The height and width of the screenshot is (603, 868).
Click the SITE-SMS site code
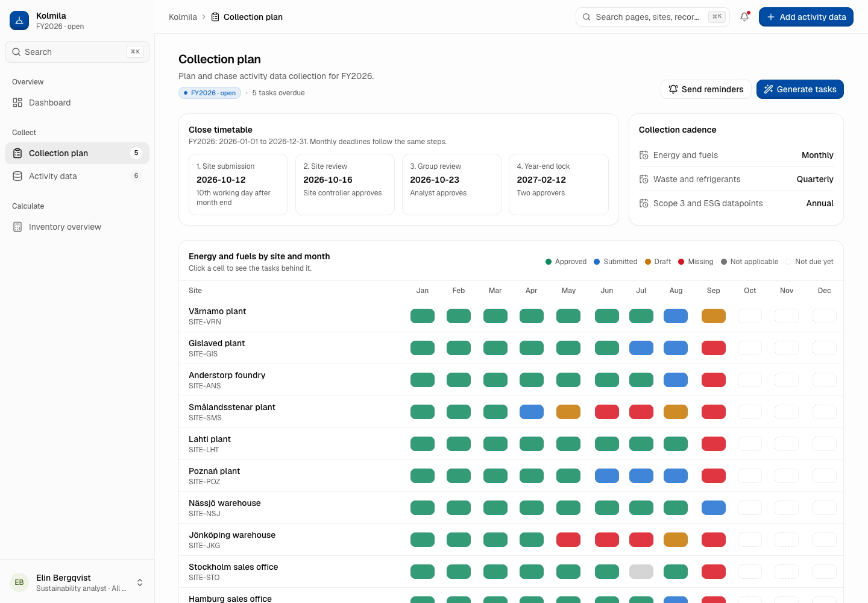[205, 418]
